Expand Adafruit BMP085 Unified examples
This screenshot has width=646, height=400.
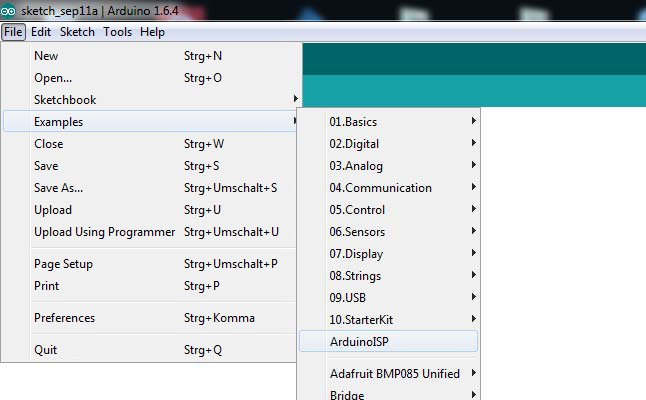[389, 374]
